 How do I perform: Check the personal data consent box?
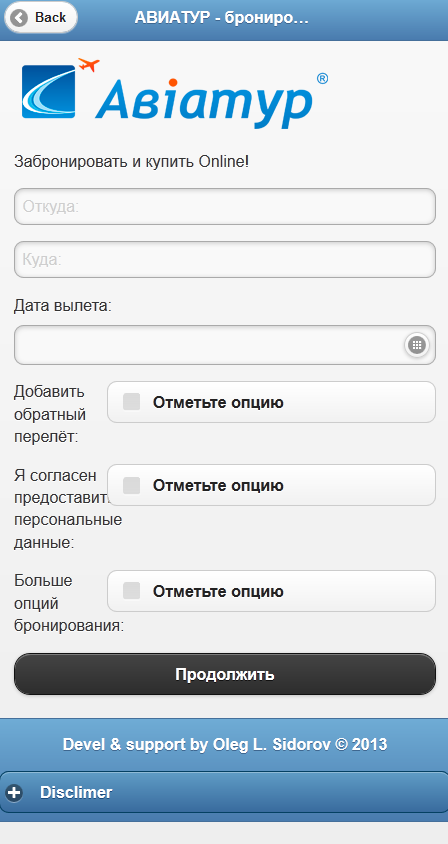click(x=131, y=485)
